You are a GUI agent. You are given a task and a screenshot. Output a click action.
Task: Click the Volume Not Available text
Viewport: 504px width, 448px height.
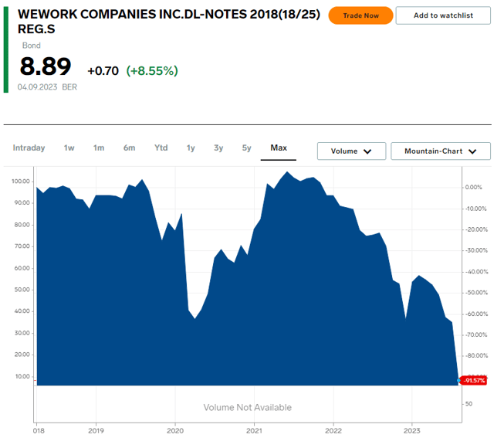tap(247, 408)
